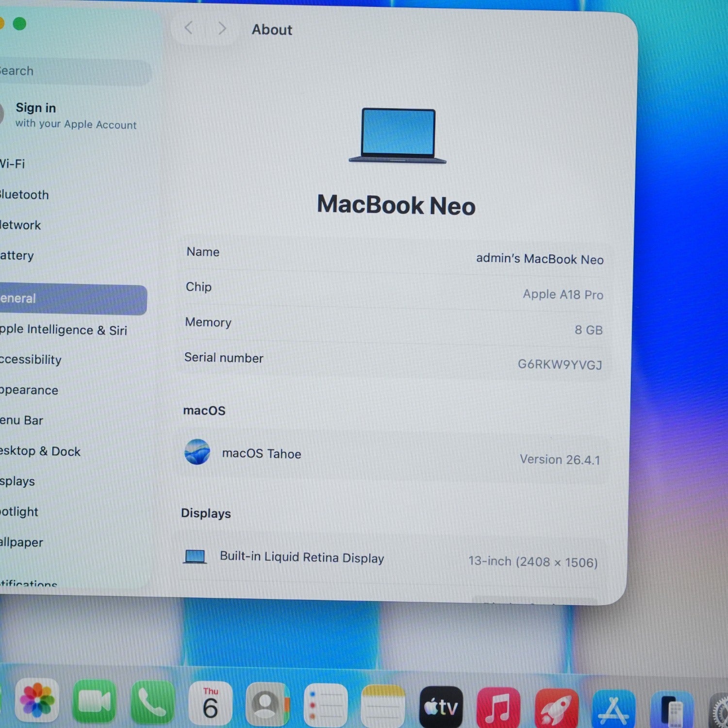Open Spotlight settings in the sidebar
Image resolution: width=728 pixels, height=728 pixels.
point(19,512)
